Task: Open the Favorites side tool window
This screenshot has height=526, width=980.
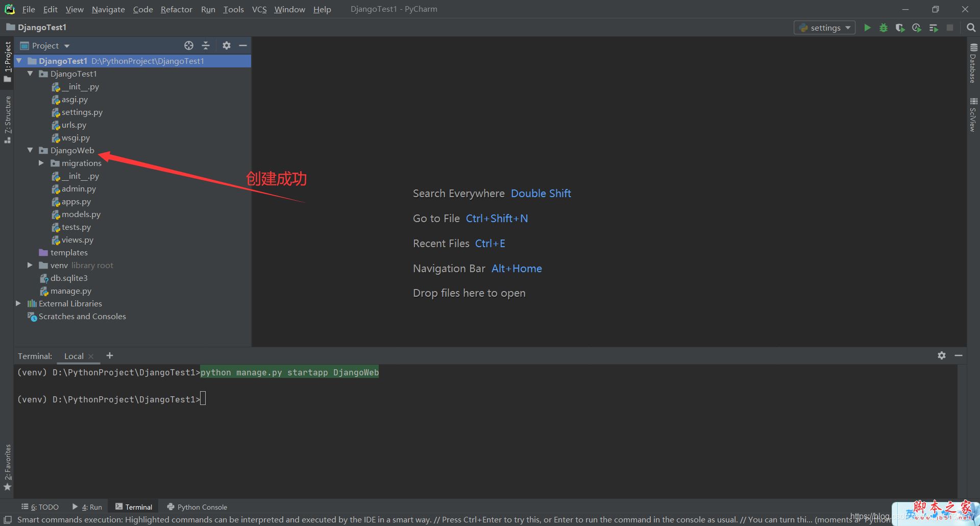Action: [7, 467]
